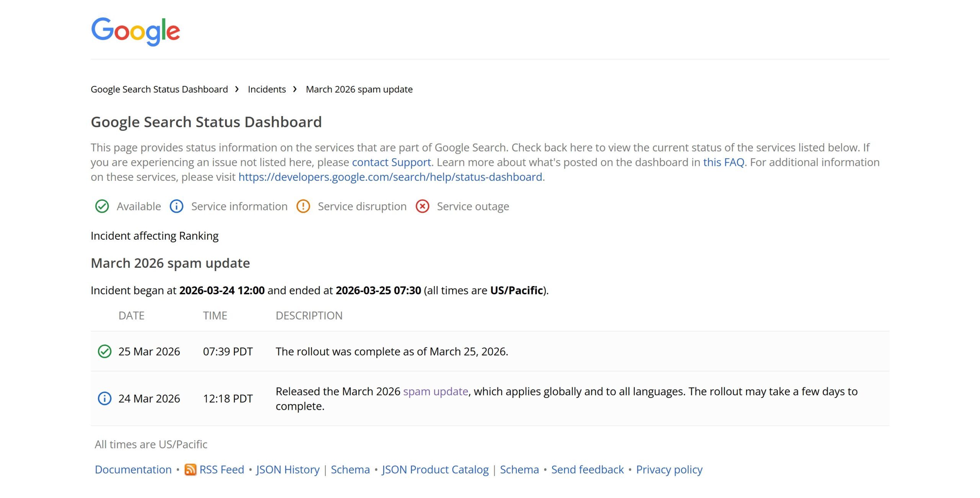Viewport: 980px width, 498px height.
Task: Click the this FAQ link
Action: [x=723, y=162]
